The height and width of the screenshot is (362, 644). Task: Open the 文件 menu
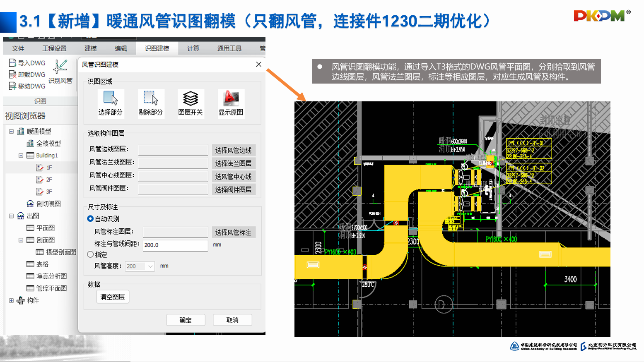[x=18, y=48]
